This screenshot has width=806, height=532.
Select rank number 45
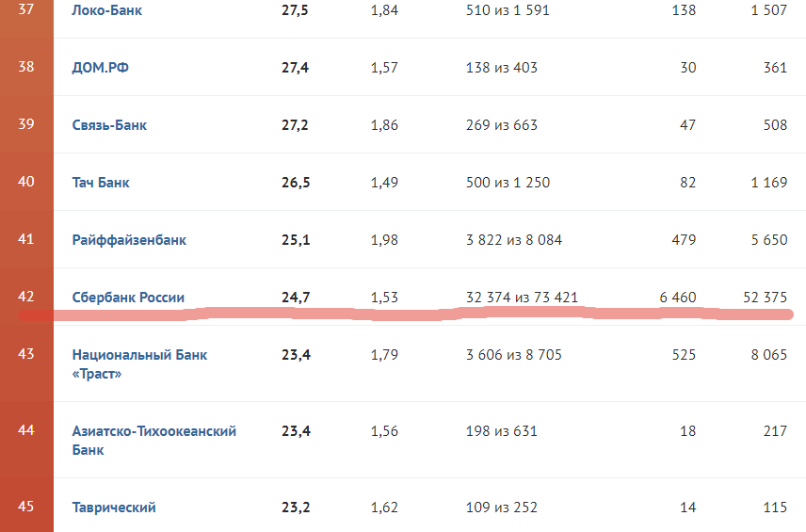pos(26,507)
